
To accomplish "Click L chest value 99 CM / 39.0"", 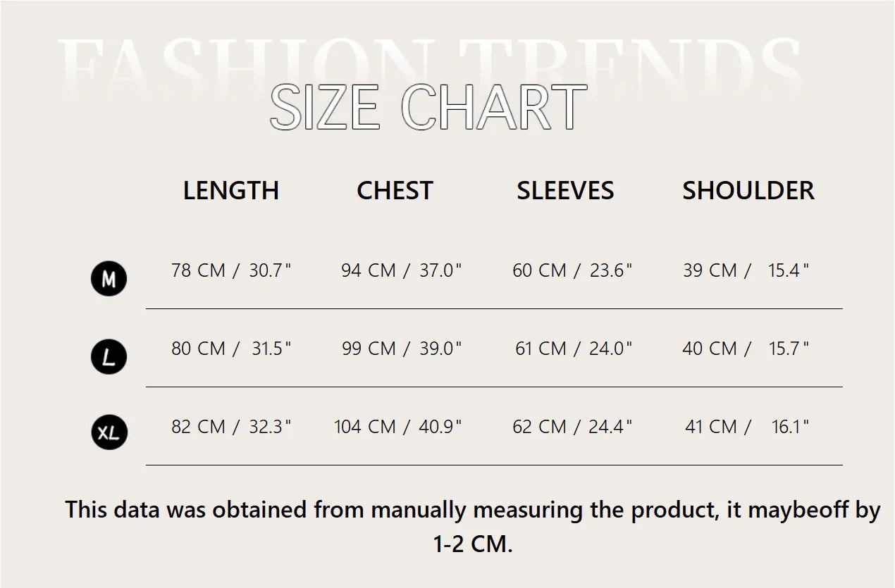I will tap(402, 349).
